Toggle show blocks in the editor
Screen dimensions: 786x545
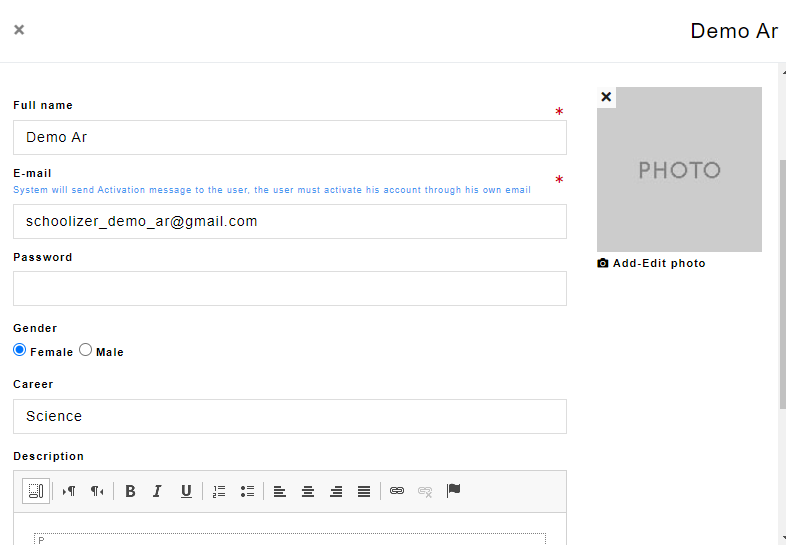(x=36, y=490)
